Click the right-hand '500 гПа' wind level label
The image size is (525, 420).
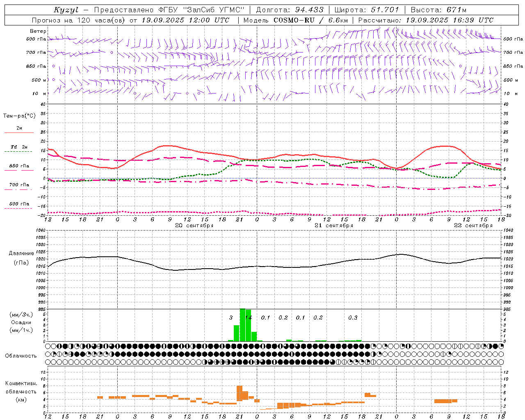point(513,39)
